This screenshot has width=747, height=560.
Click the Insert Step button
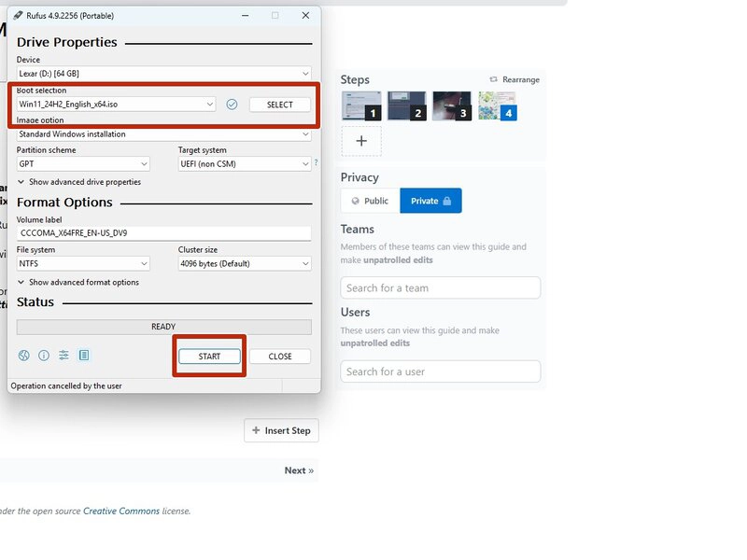tap(281, 430)
